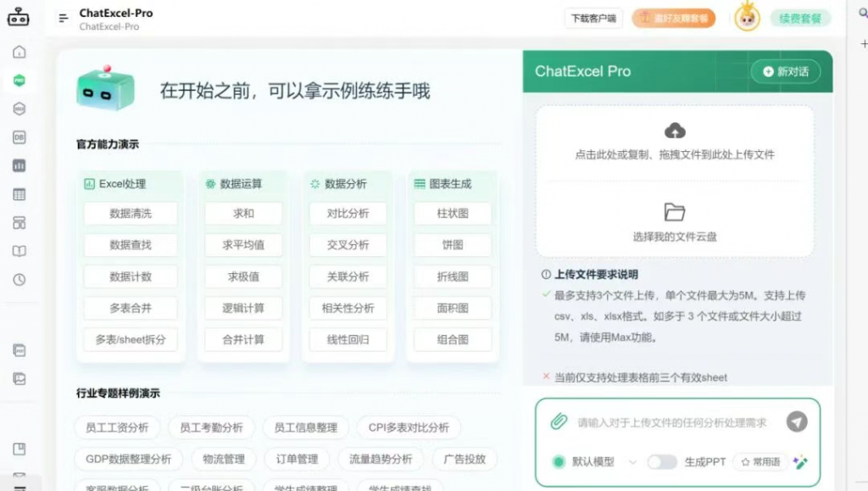Choose the 柱状图 chart example
Screen dimensions: 868x491
(453, 214)
